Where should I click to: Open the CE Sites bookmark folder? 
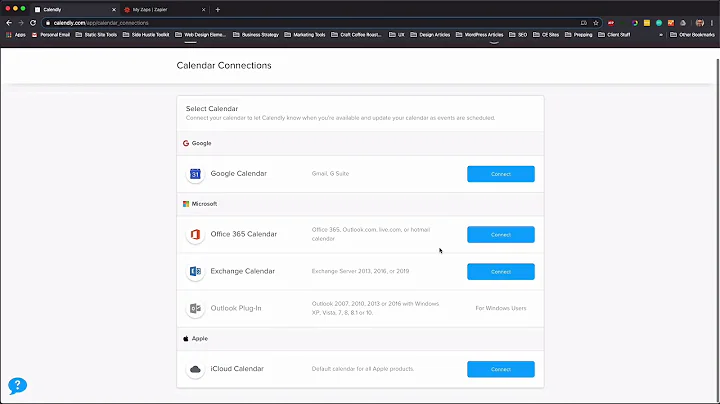546,35
